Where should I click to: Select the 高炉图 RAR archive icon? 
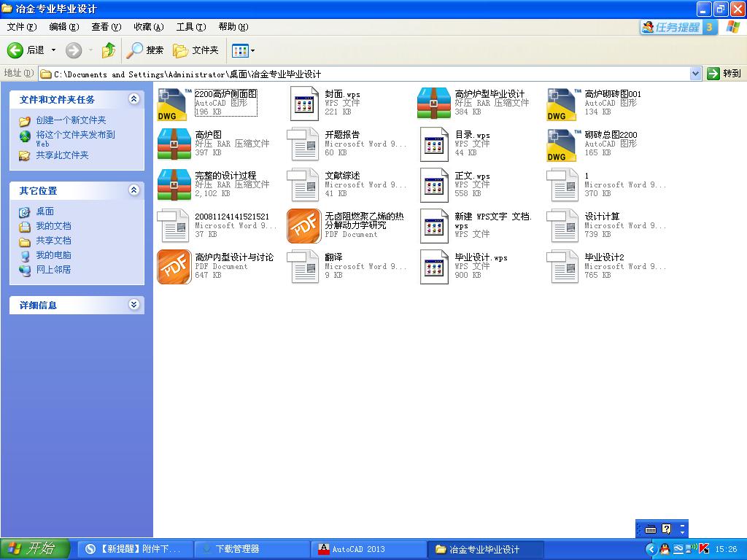tap(174, 144)
